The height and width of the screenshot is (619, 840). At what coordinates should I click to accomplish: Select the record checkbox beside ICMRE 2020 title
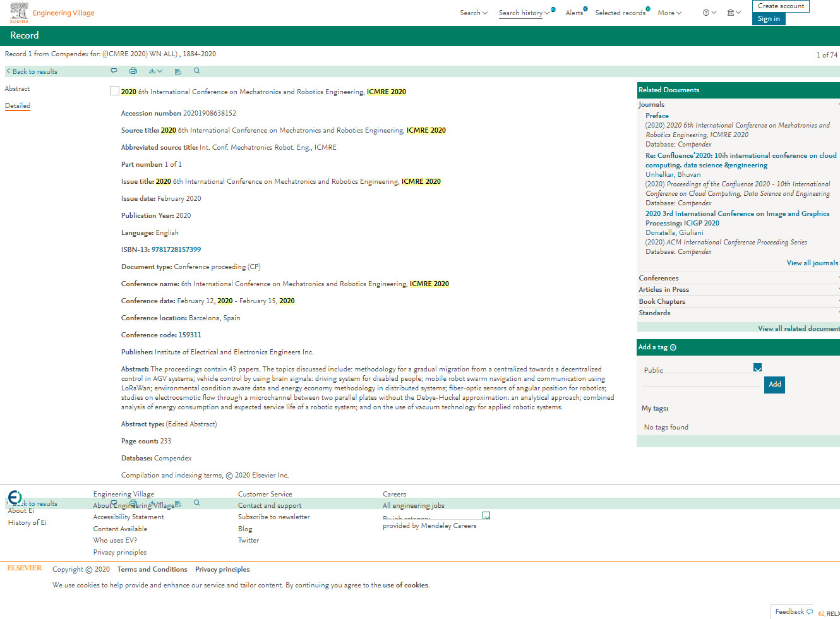coord(114,91)
